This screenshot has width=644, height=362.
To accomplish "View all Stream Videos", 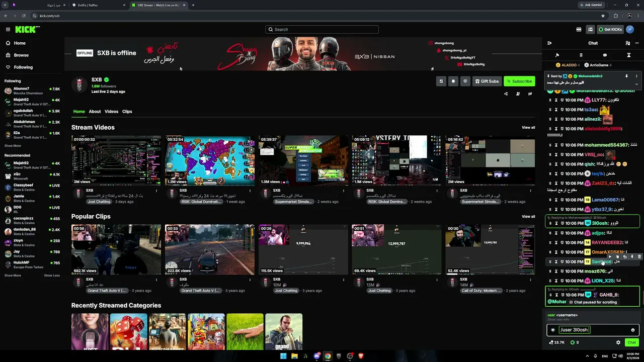I will [528, 128].
